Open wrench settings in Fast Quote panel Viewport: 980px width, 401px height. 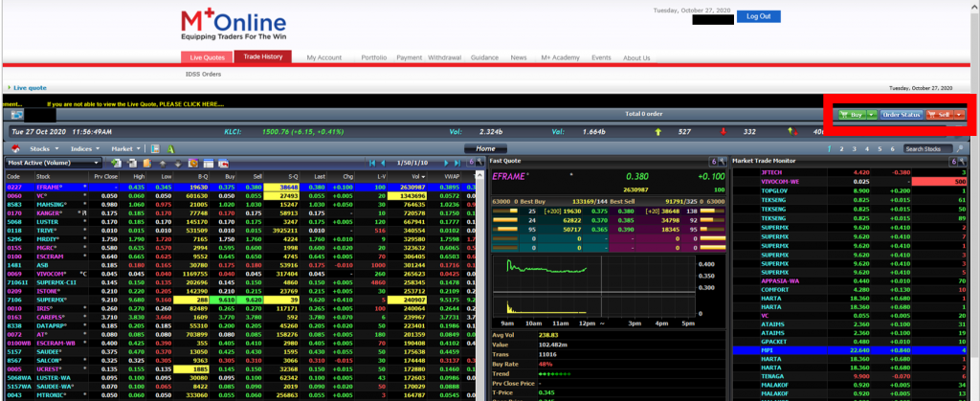[723, 161]
